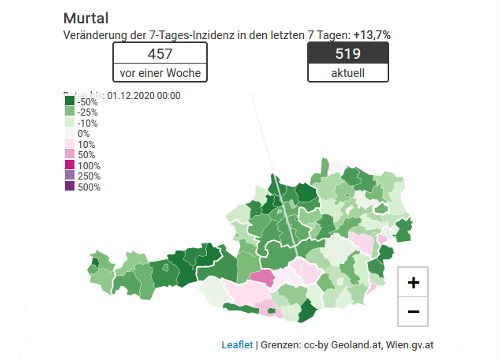Image resolution: width=500 pixels, height=360 pixels.
Task: Click the dark purple 500% legend swatch
Action: coord(70,186)
